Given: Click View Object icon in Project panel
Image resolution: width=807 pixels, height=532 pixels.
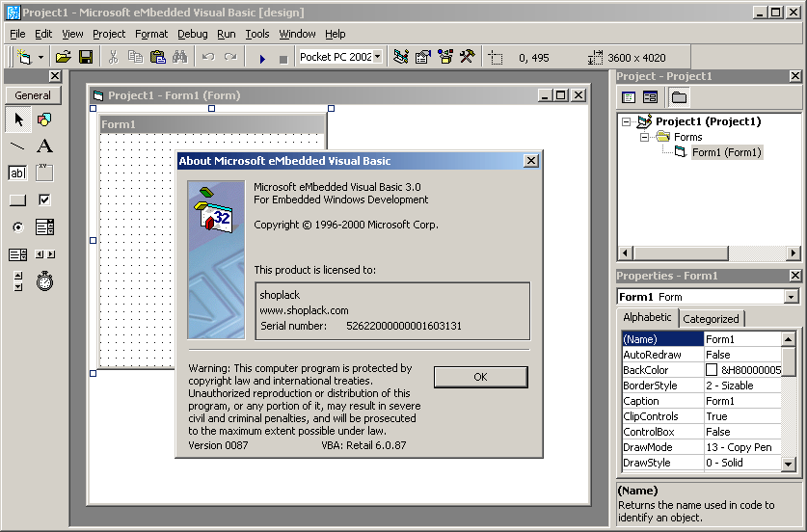Looking at the screenshot, I should pos(650,96).
